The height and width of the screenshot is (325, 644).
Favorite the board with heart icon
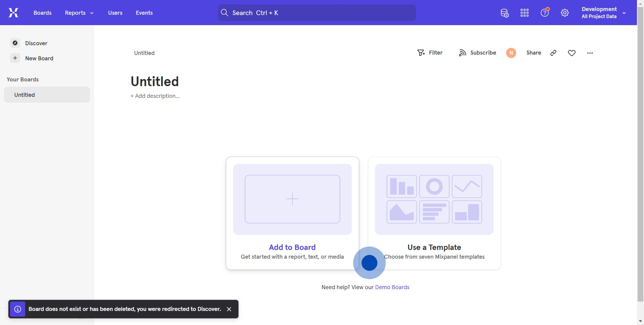[x=572, y=53]
